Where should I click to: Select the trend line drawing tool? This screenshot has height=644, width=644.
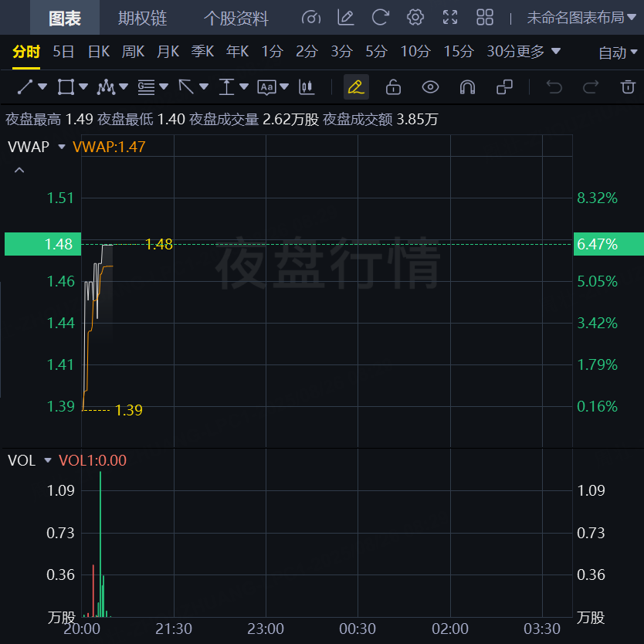pos(25,86)
